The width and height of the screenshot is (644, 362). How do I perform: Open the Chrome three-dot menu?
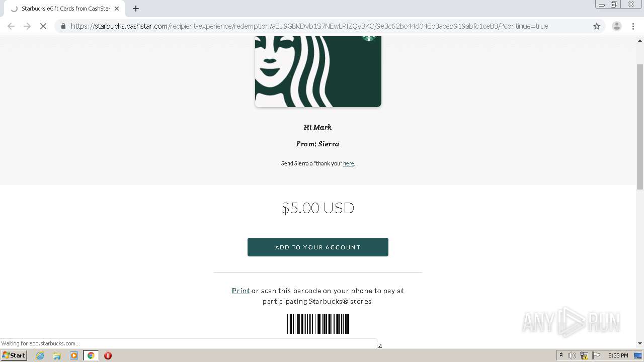(x=633, y=26)
